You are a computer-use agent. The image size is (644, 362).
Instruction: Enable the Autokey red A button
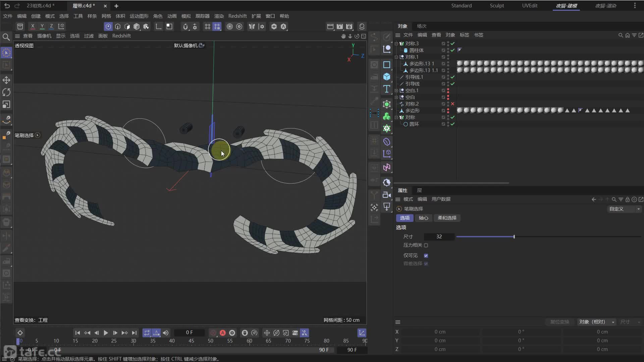point(223,333)
